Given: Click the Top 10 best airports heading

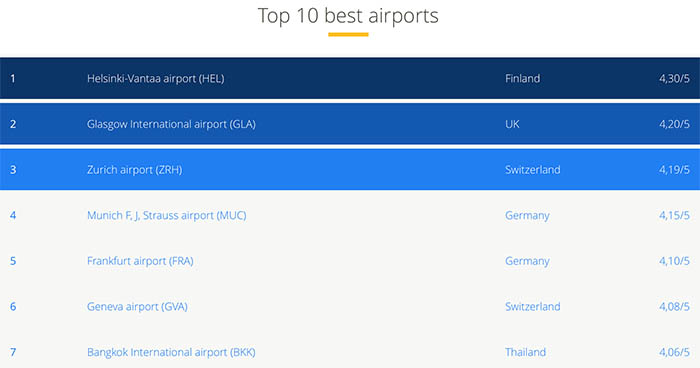Looking at the screenshot, I should coord(348,16).
